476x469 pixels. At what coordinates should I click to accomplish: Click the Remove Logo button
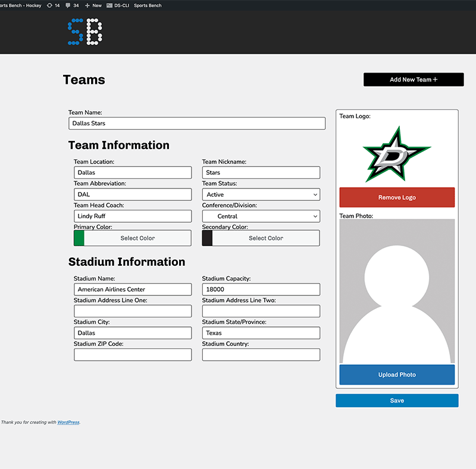click(397, 197)
